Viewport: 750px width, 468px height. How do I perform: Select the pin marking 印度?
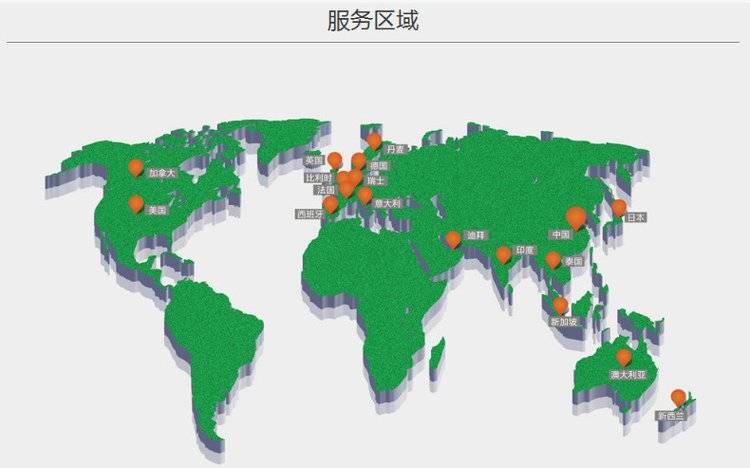(x=504, y=254)
